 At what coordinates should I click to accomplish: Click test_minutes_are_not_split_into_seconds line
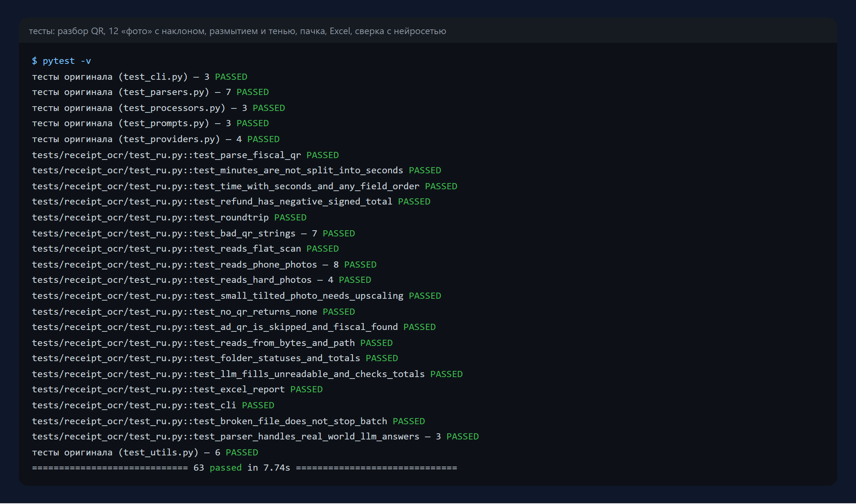coord(236,170)
